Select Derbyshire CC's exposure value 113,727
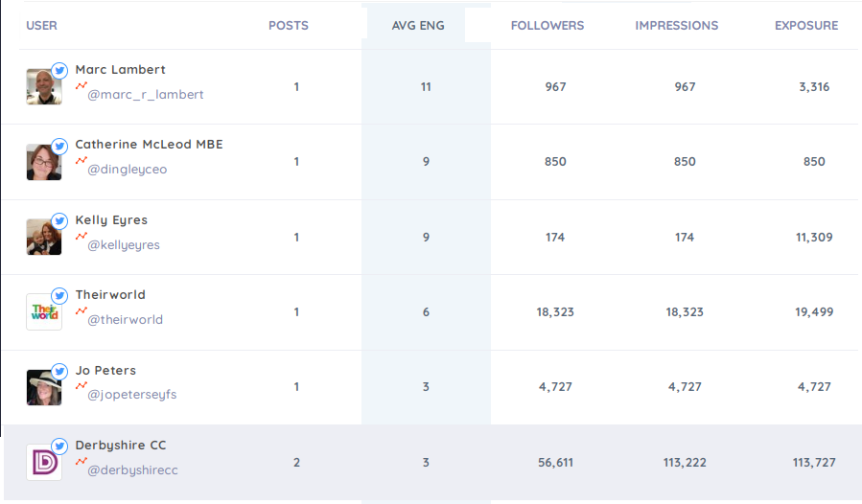Image resolution: width=862 pixels, height=504 pixels. pos(814,463)
